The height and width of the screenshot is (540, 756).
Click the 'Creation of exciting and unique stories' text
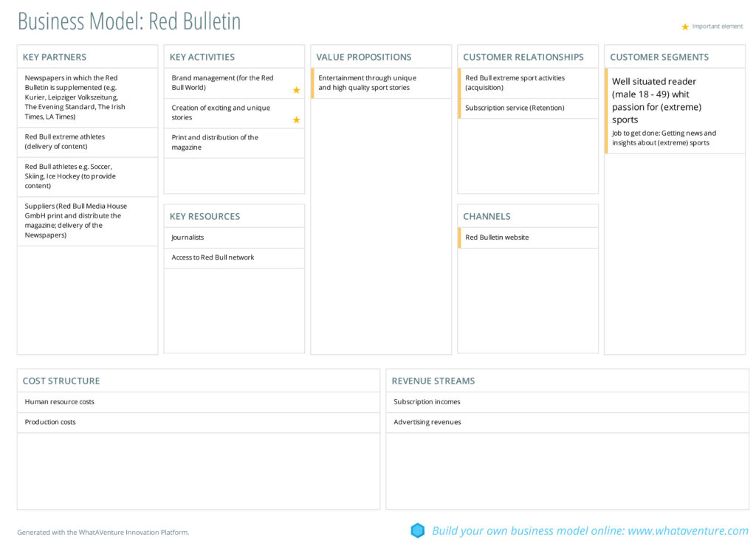coord(221,113)
